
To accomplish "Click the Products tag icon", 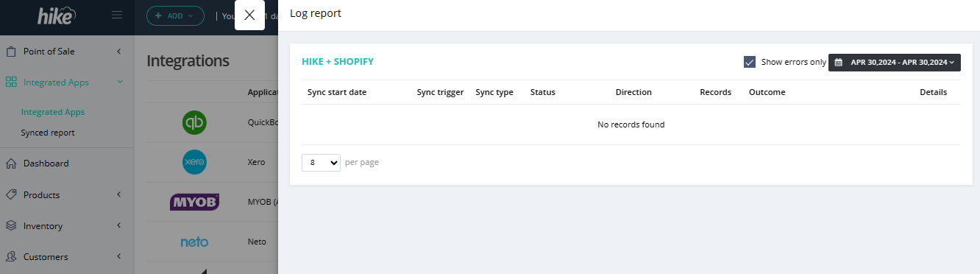I will tap(11, 195).
